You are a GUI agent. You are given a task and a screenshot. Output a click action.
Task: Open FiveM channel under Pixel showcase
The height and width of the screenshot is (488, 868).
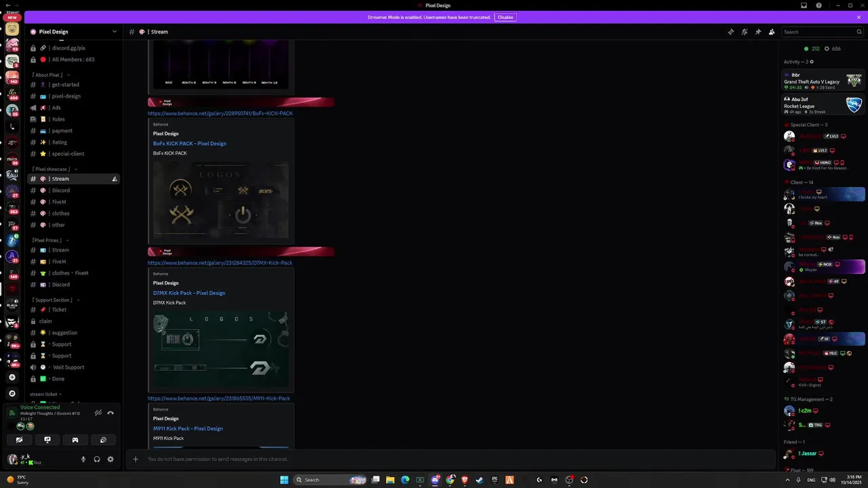pyautogui.click(x=74, y=202)
